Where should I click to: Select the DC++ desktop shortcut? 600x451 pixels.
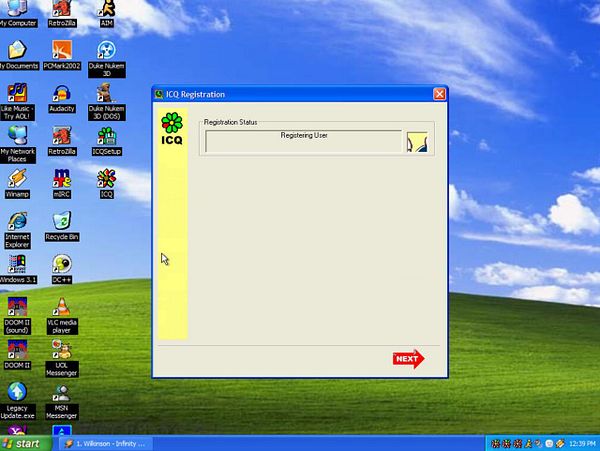(62, 270)
